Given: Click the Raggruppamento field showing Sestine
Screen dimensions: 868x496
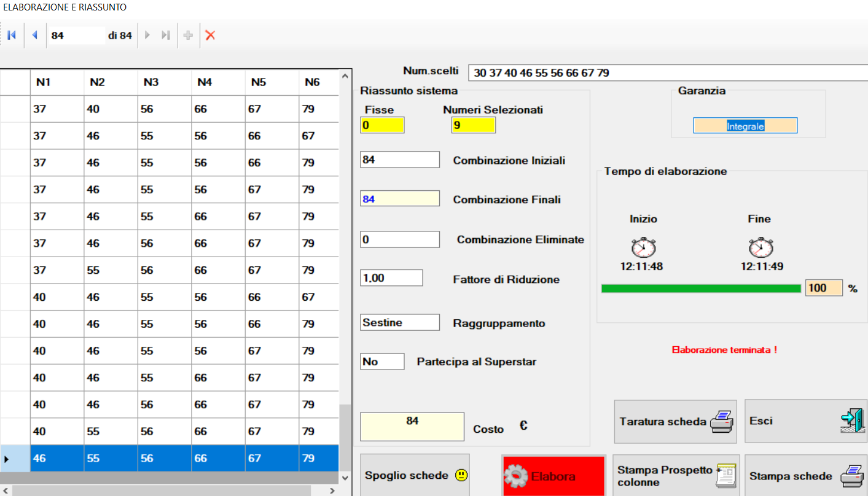Looking at the screenshot, I should 400,322.
